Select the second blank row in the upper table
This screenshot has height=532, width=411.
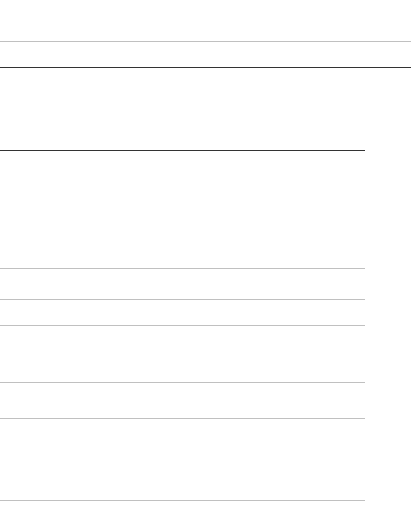pyautogui.click(x=205, y=29)
